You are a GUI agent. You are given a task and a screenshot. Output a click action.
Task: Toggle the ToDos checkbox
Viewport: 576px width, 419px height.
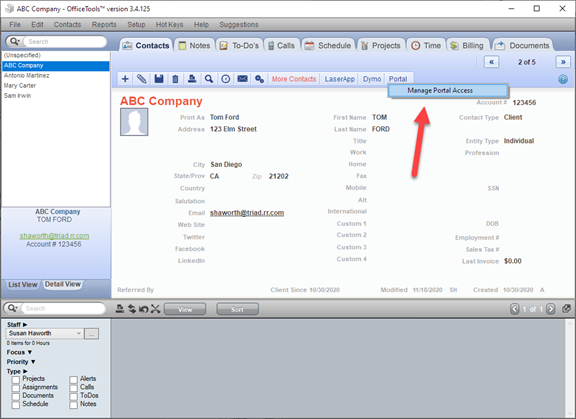point(73,397)
